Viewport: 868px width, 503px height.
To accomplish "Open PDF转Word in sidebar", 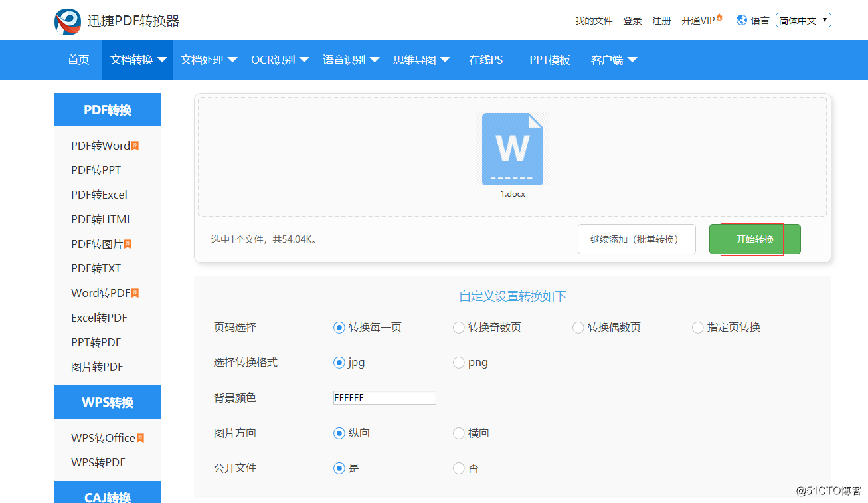I will tap(100, 146).
